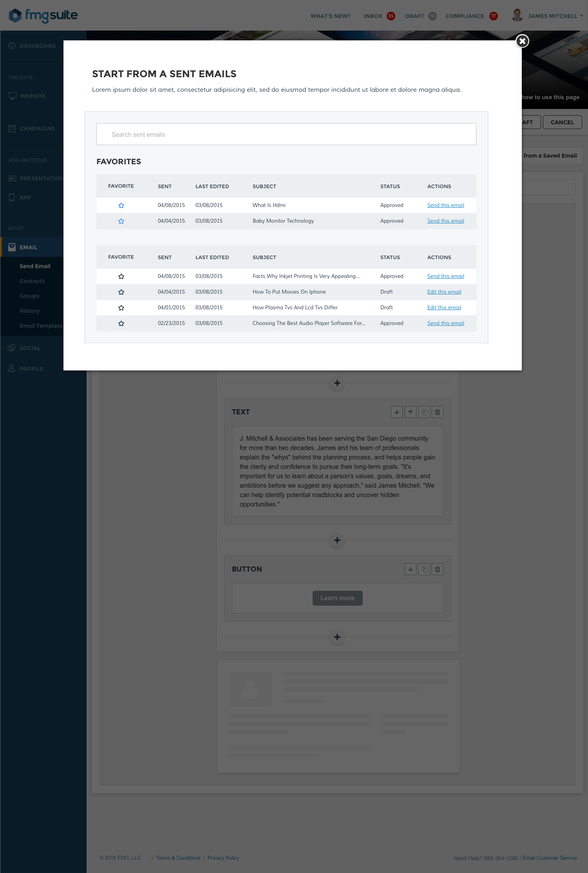Image resolution: width=588 pixels, height=873 pixels.
Task: Send the "Baby Monitor Technology" email
Action: coord(445,221)
